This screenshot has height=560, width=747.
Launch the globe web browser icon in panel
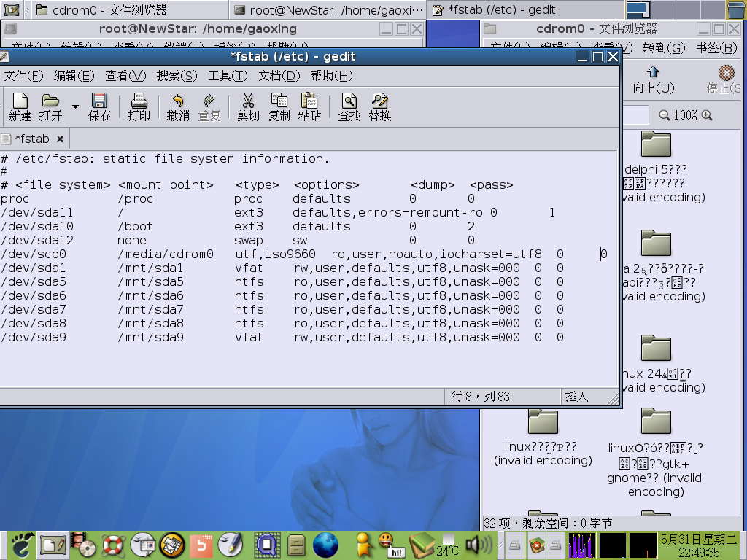point(325,545)
